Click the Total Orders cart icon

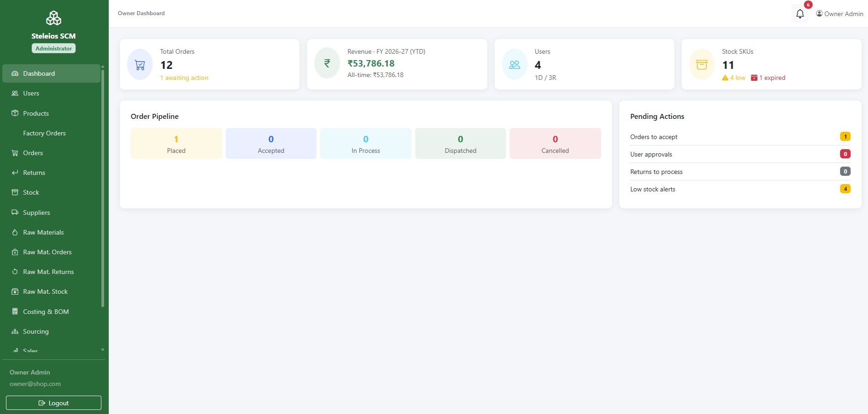[140, 65]
